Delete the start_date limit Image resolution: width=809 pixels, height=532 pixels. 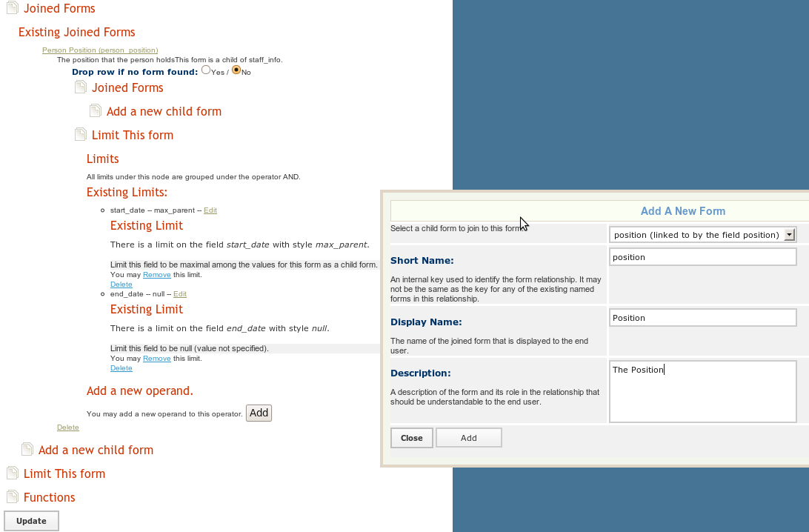121,285
